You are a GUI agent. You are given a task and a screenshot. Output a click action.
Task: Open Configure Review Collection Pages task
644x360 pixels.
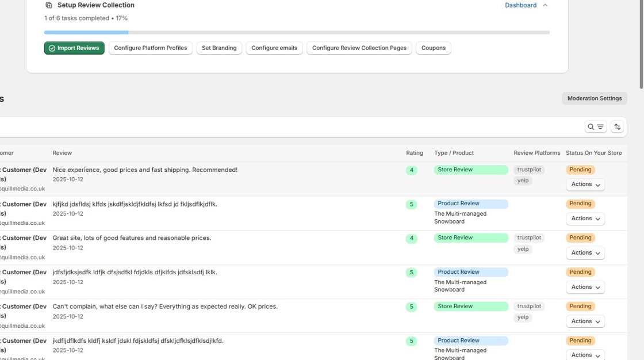[x=359, y=48]
